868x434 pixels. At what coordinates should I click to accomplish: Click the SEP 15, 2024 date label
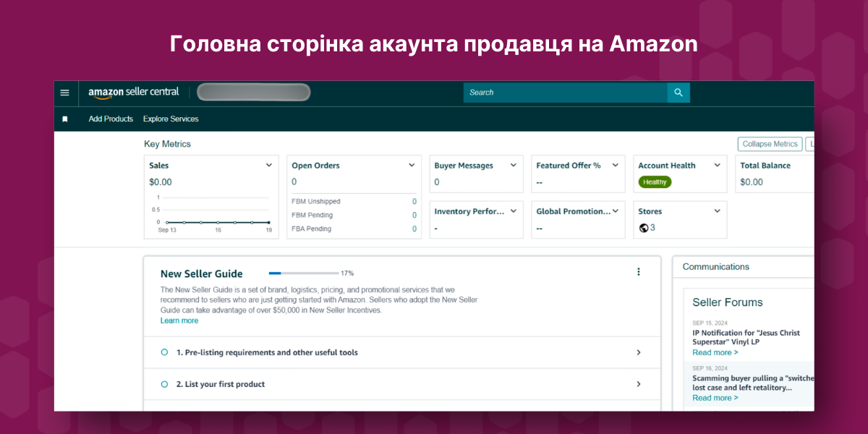(x=709, y=323)
